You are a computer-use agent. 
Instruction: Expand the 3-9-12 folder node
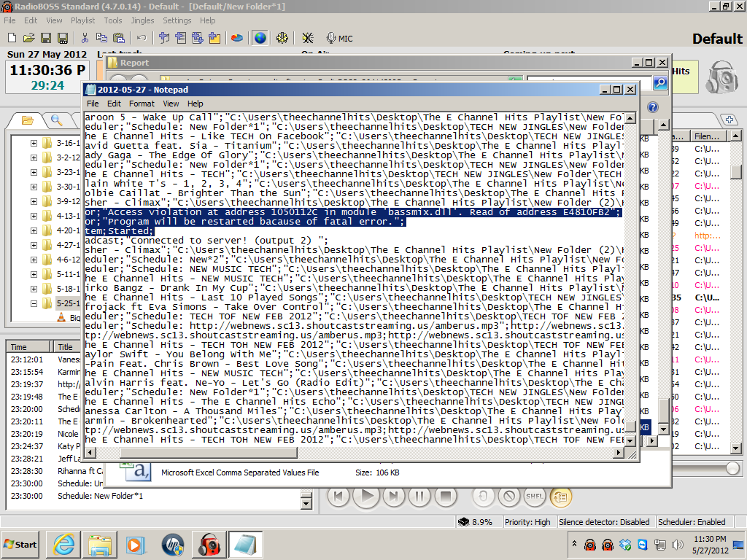point(34,201)
